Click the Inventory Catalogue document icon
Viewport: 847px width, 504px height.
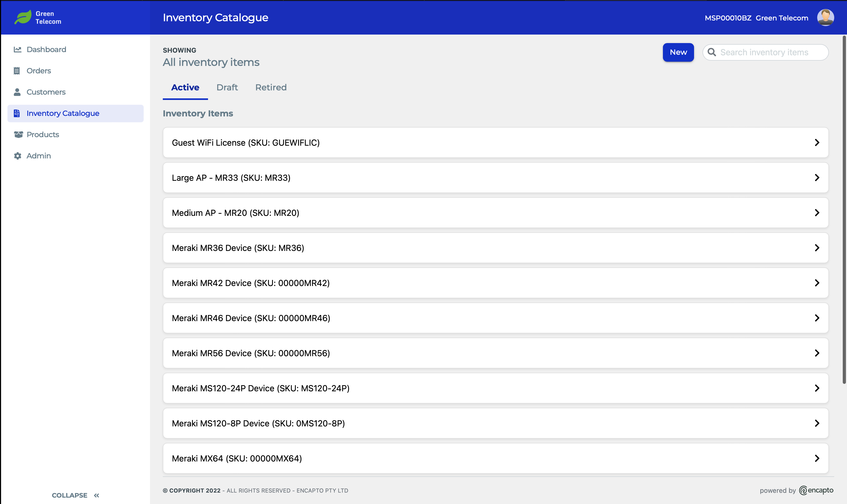(x=17, y=113)
